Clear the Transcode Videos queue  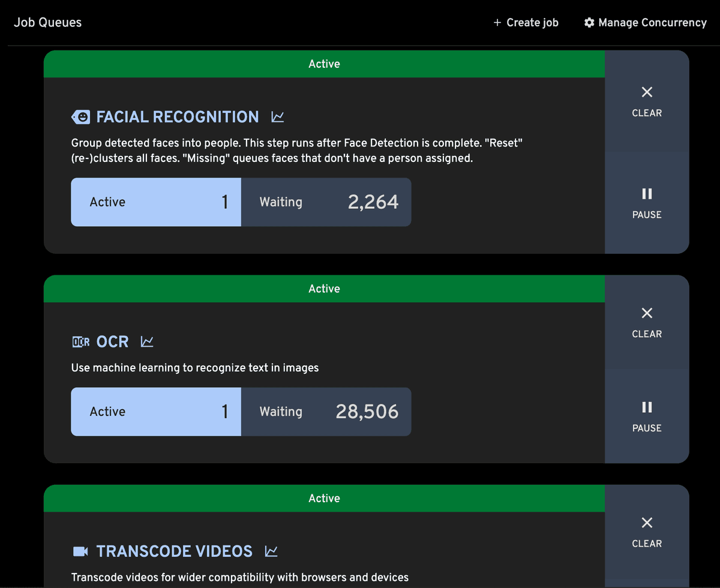646,531
